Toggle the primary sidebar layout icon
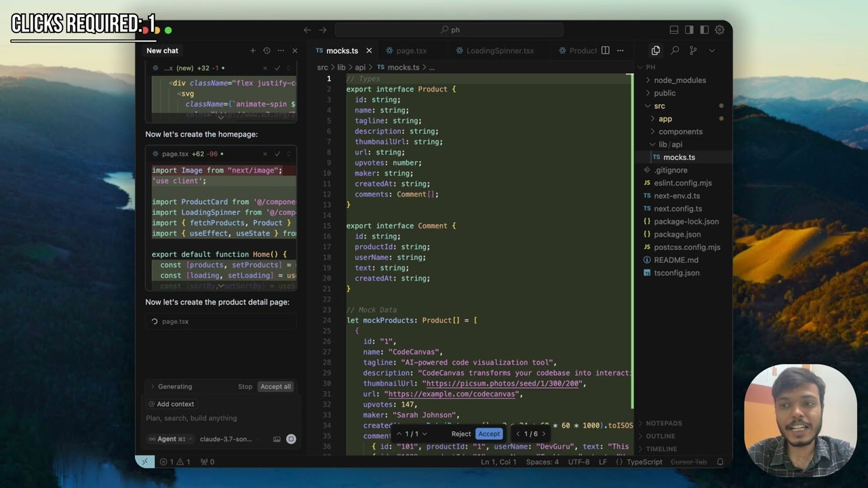The image size is (868, 488). [689, 30]
